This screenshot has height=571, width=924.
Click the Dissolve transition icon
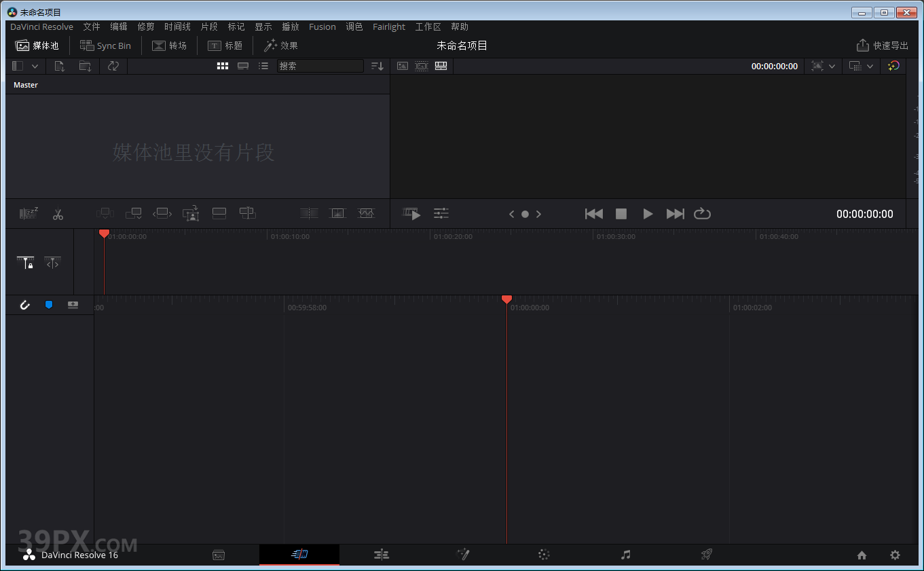tap(337, 213)
